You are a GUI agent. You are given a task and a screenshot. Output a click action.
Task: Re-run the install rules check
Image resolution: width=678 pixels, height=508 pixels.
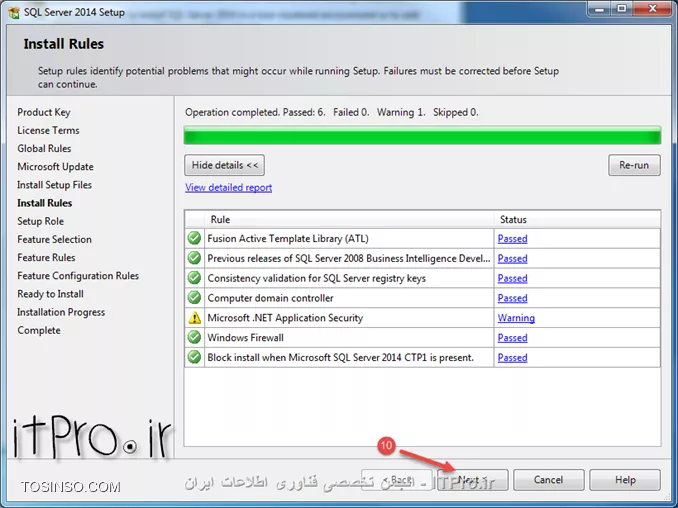634,165
